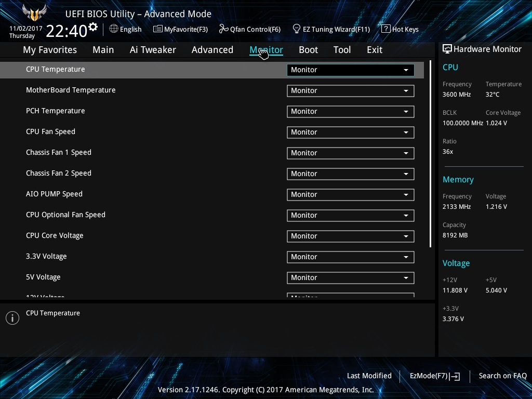Viewport: 532px width, 399px height.
Task: Click the MyFavorite list icon
Action: click(x=157, y=29)
